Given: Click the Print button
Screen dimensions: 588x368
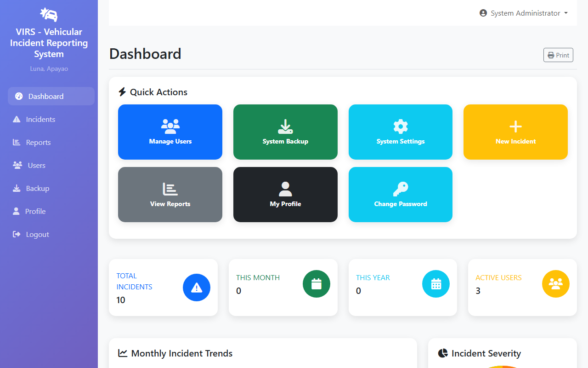Looking at the screenshot, I should point(558,55).
